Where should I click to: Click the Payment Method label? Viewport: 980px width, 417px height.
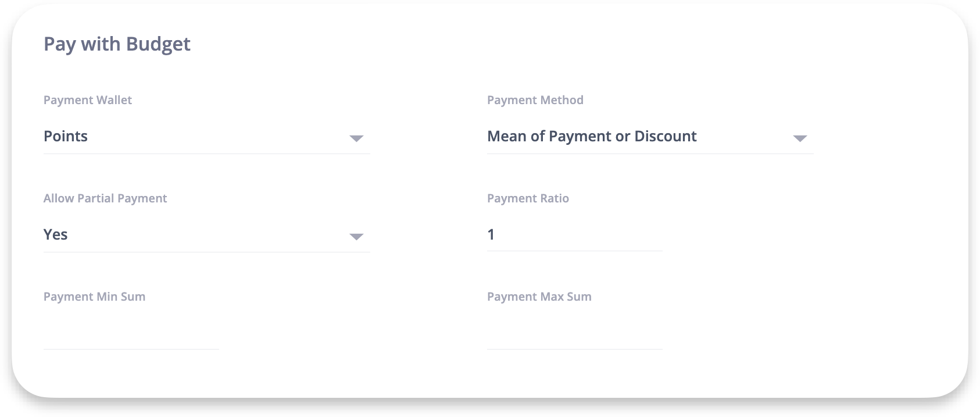535,100
